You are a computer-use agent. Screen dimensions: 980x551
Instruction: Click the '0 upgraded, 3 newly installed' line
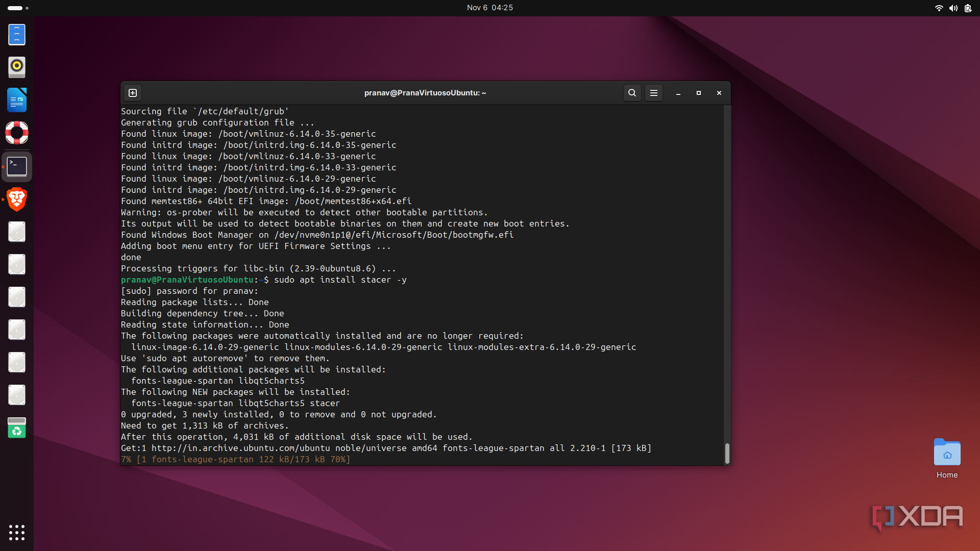(279, 414)
